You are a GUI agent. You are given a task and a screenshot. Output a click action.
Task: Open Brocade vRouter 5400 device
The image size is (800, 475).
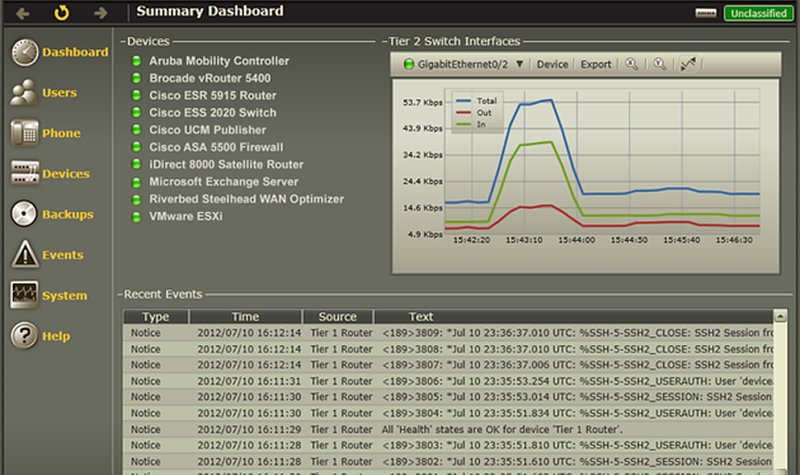[210, 78]
